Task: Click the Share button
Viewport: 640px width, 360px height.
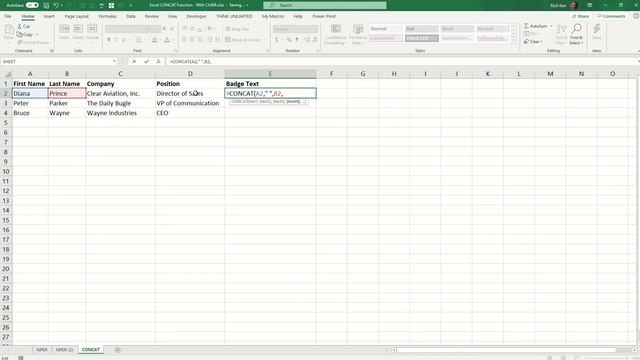Action: tap(580, 16)
